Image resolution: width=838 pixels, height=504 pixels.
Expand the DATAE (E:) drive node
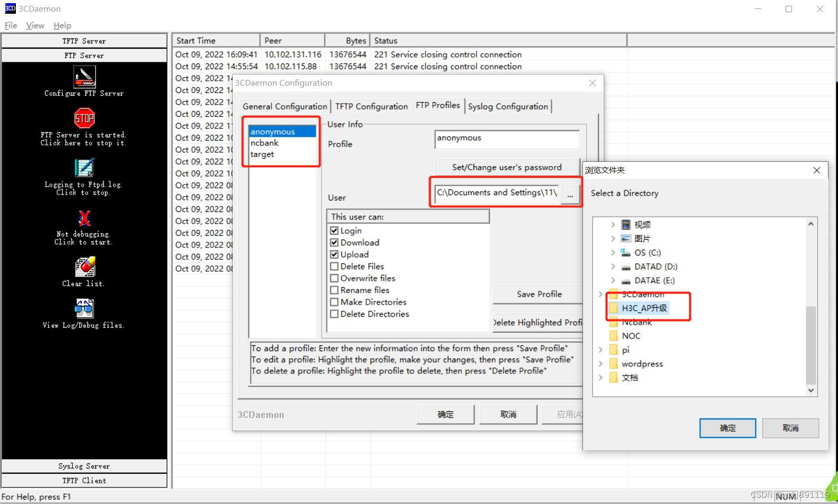coord(613,280)
